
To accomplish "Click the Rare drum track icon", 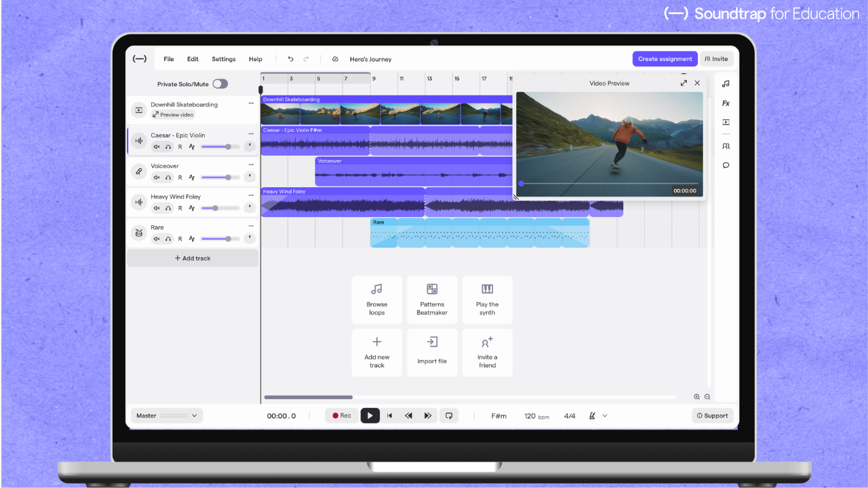I will [139, 232].
